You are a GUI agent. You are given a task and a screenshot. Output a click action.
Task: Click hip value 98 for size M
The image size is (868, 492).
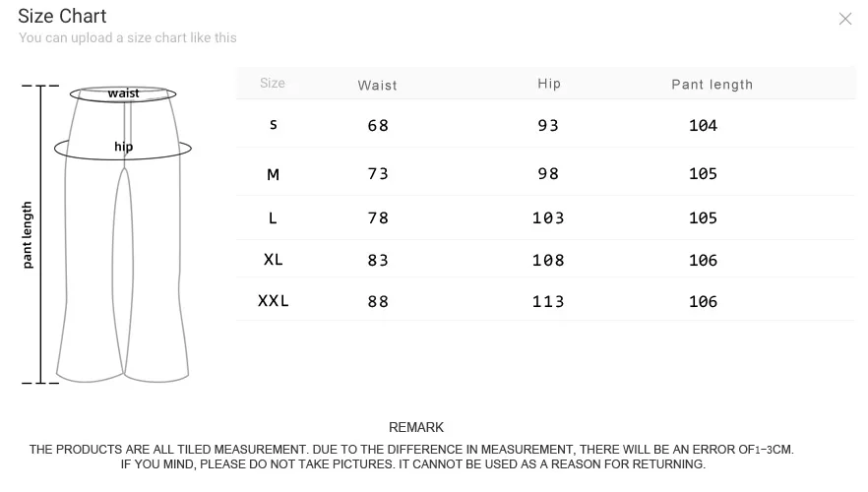pyautogui.click(x=548, y=174)
